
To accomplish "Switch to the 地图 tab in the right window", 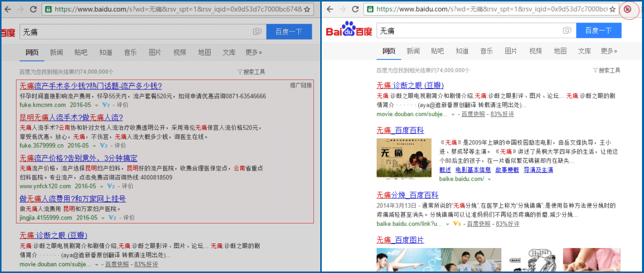I will coord(560,51).
